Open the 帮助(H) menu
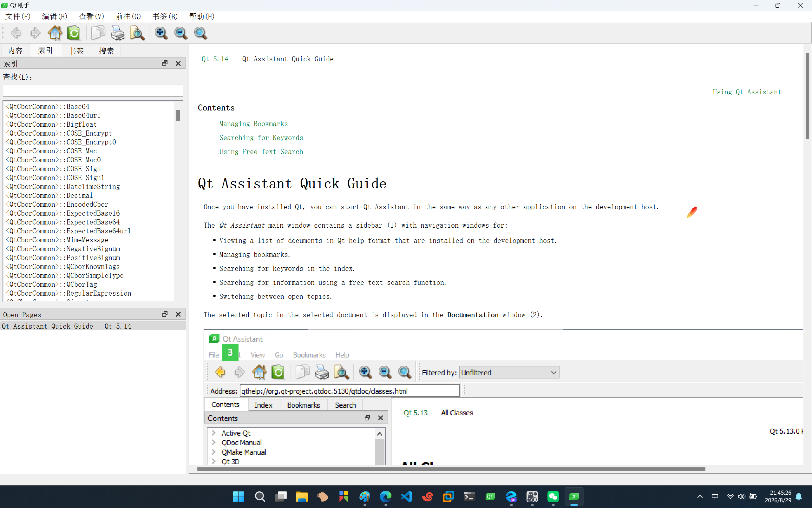 [202, 16]
